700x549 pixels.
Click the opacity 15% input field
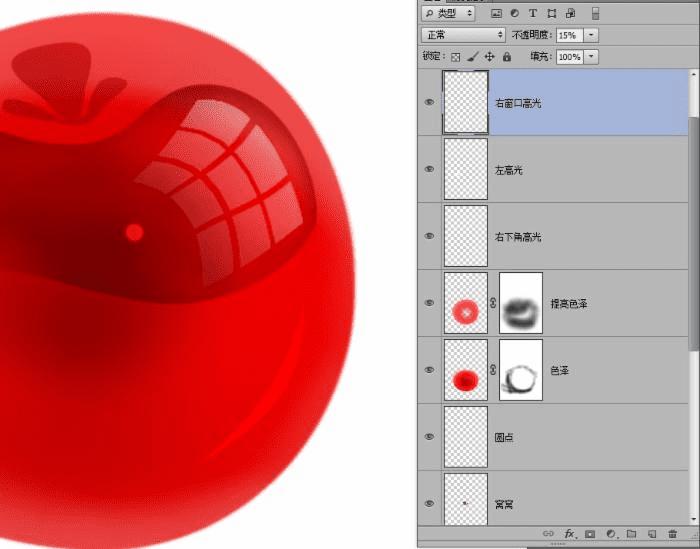[x=570, y=35]
